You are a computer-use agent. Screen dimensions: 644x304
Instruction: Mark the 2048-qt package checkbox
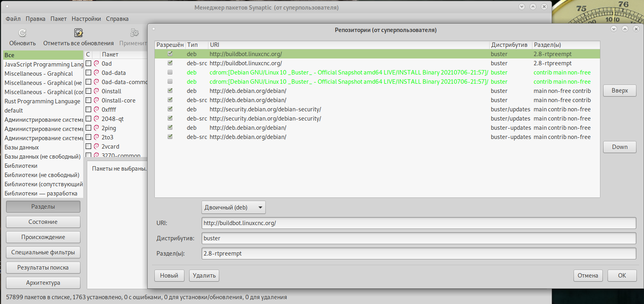coord(88,119)
